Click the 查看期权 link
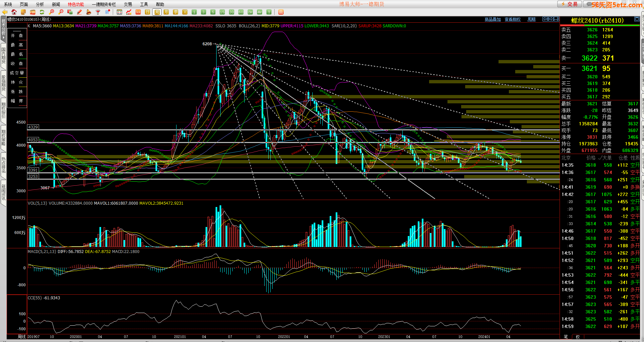 coord(513,19)
